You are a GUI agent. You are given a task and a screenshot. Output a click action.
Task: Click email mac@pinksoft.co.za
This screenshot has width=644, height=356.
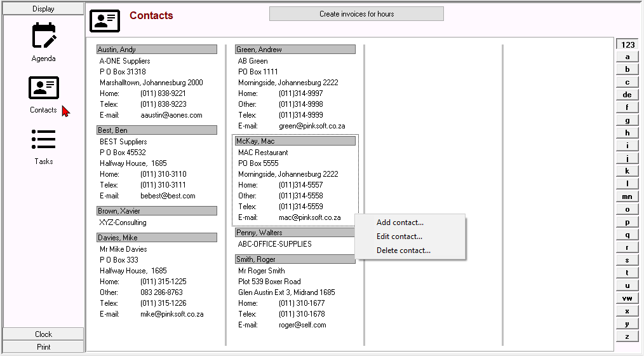pyautogui.click(x=310, y=217)
